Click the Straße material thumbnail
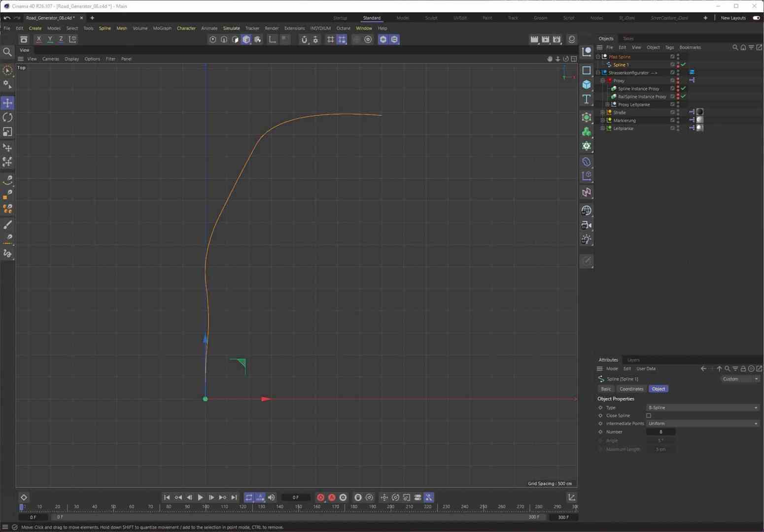764x532 pixels. point(700,112)
